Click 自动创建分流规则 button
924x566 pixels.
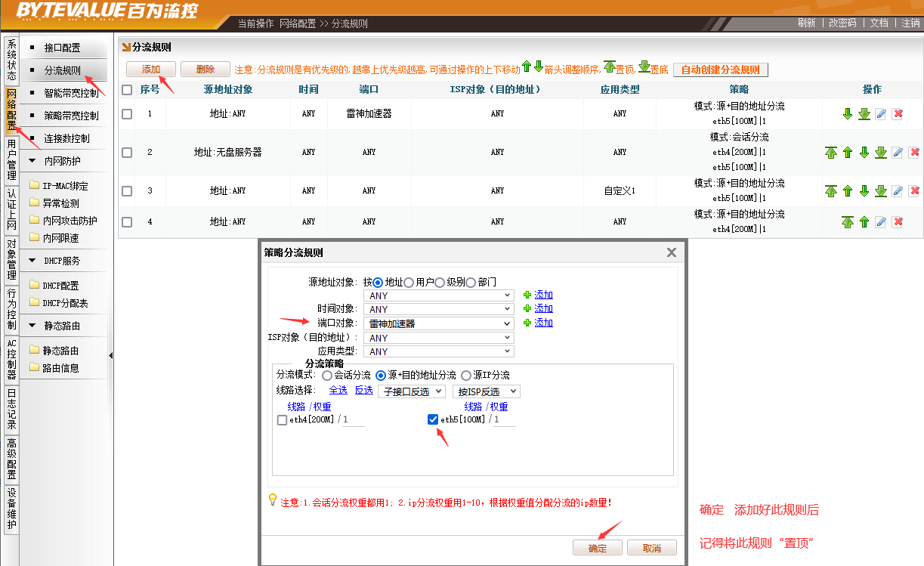tap(721, 70)
